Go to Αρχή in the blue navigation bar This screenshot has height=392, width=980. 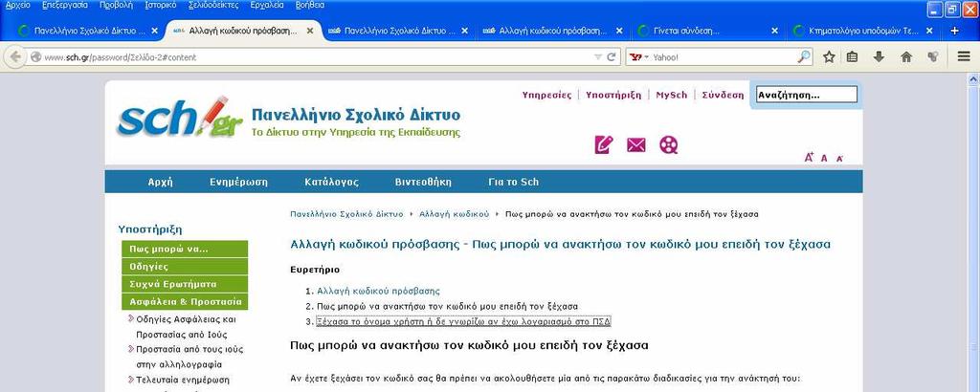click(x=160, y=183)
